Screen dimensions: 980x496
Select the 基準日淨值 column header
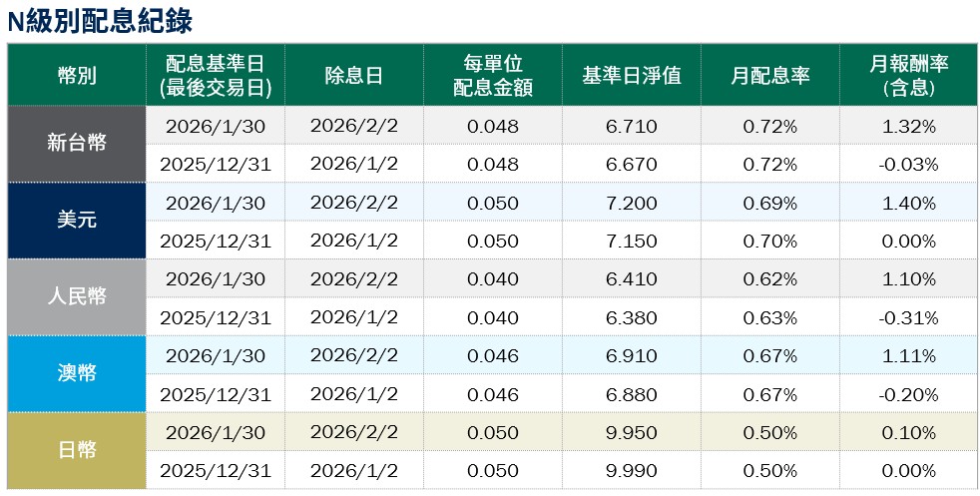[x=632, y=76]
